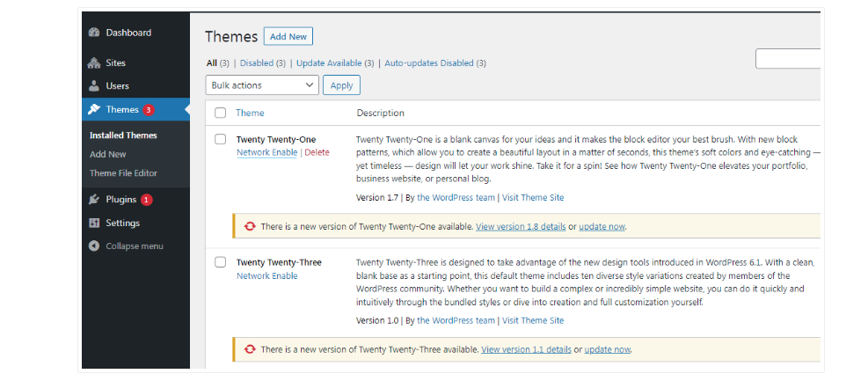Click the Dashboard gauge icon
This screenshot has width=868, height=381.
[x=93, y=33]
